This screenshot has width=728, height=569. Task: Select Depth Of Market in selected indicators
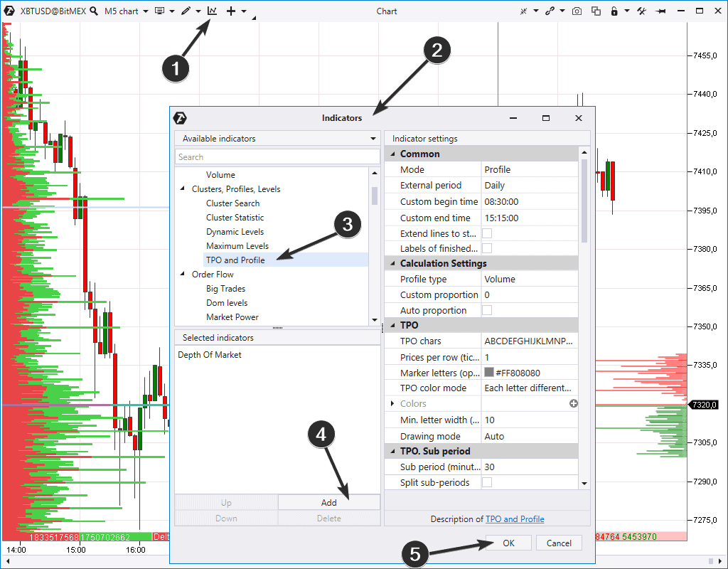pyautogui.click(x=210, y=355)
